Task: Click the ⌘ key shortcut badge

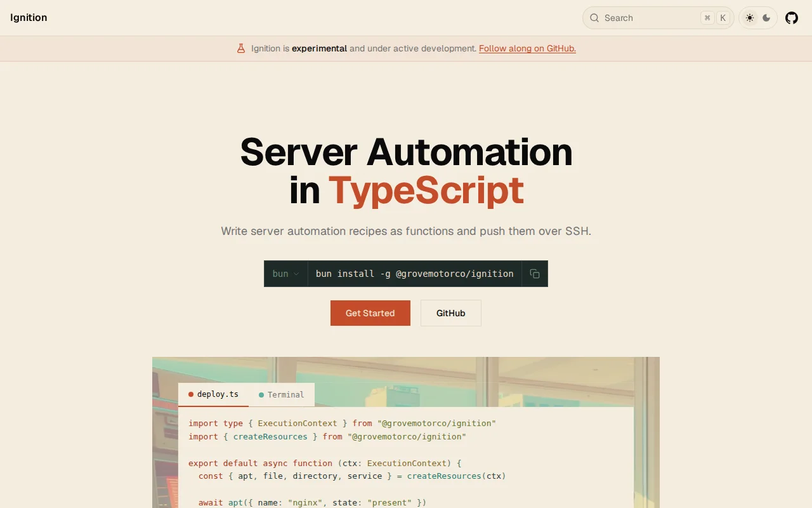Action: (x=707, y=18)
